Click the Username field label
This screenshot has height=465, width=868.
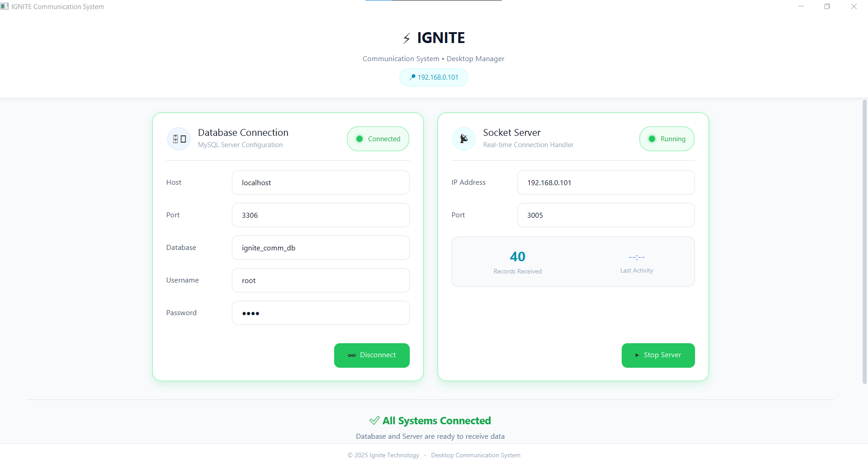182,280
